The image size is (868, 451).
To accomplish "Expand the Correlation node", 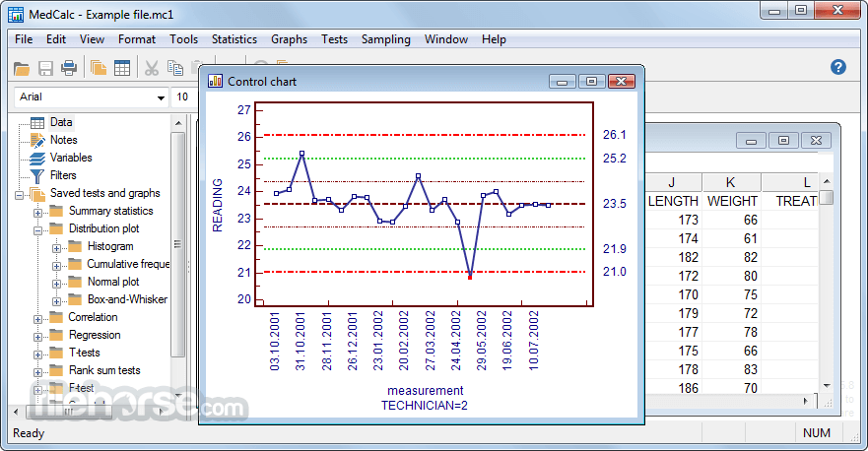I will 37,319.
